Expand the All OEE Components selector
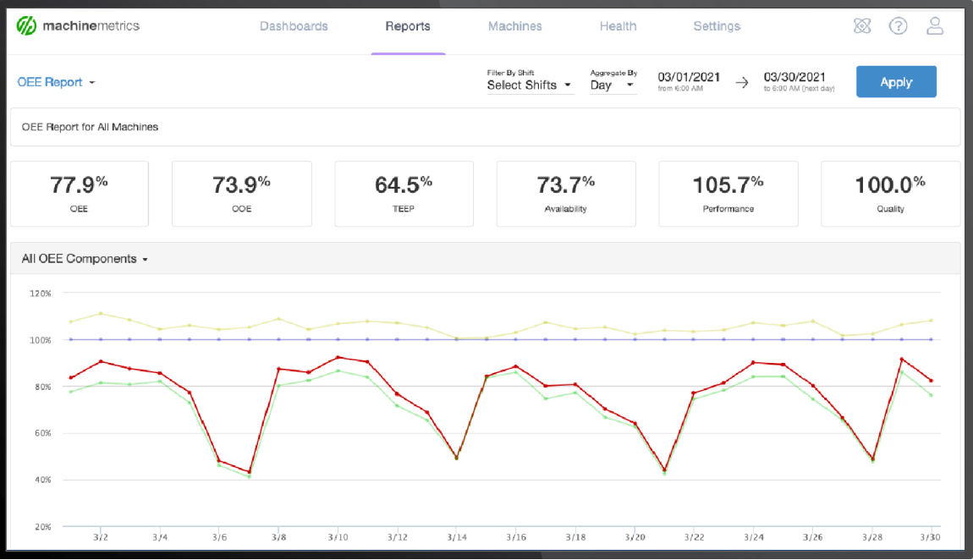The height and width of the screenshot is (560, 973). pyautogui.click(x=85, y=259)
